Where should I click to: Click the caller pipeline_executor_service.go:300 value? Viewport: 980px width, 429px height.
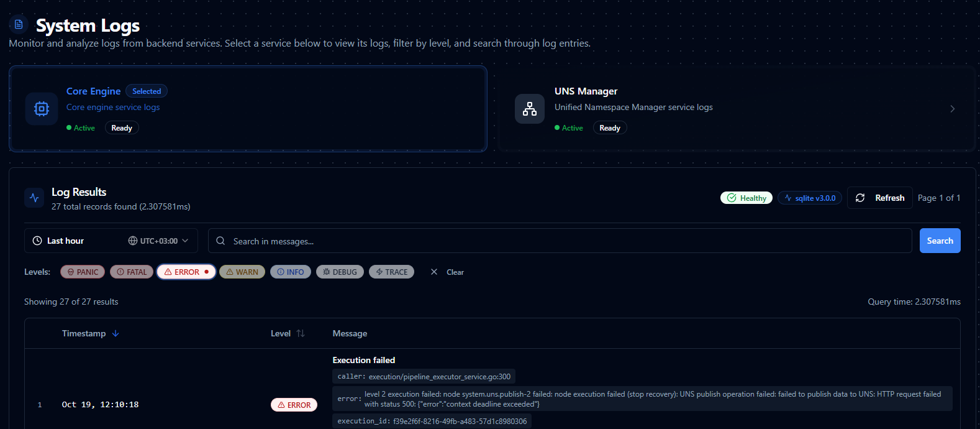coord(440,376)
